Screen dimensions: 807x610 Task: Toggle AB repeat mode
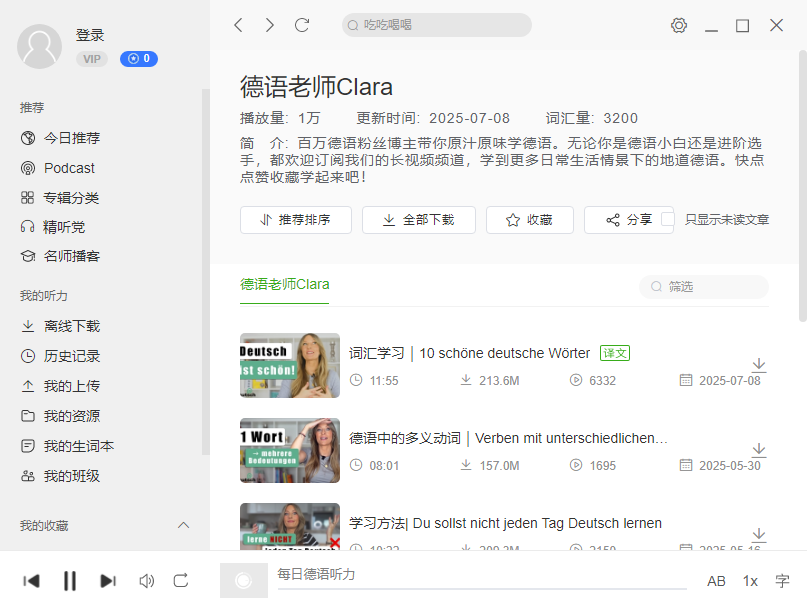716,582
